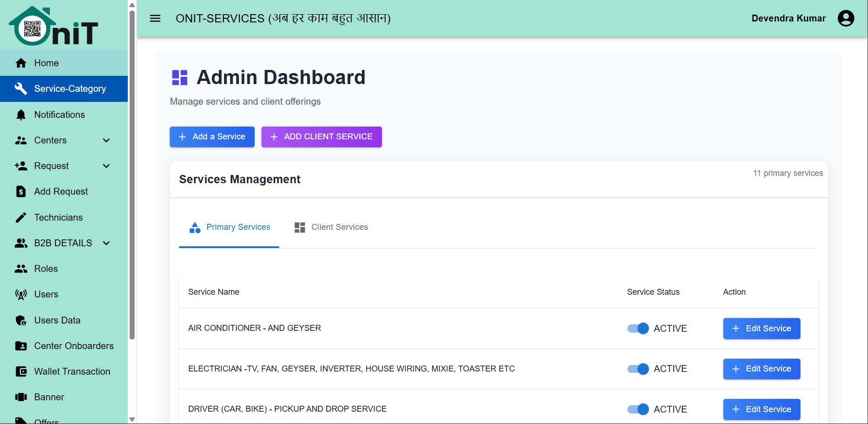
Task: Toggle the ELECTRICIAN service status off
Action: click(637, 369)
